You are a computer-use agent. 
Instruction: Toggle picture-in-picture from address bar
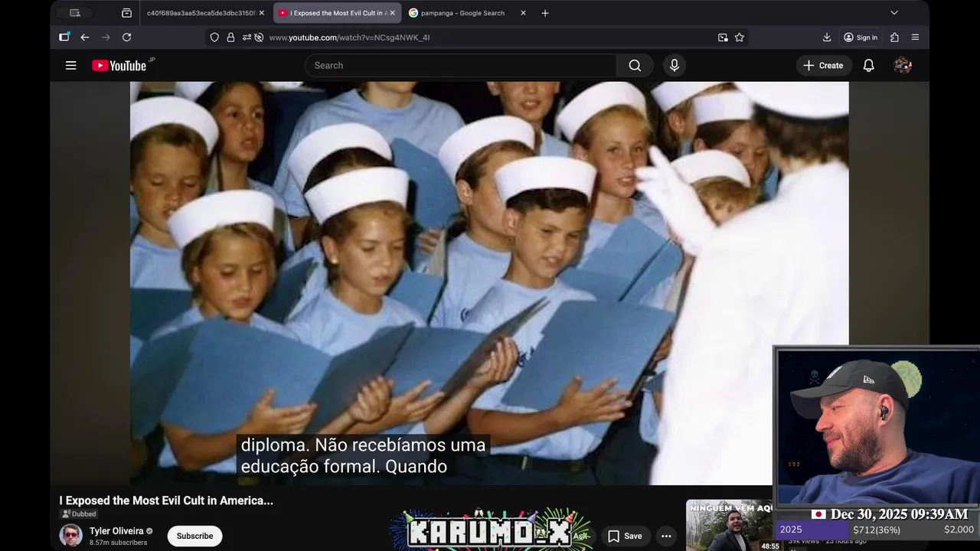click(723, 37)
